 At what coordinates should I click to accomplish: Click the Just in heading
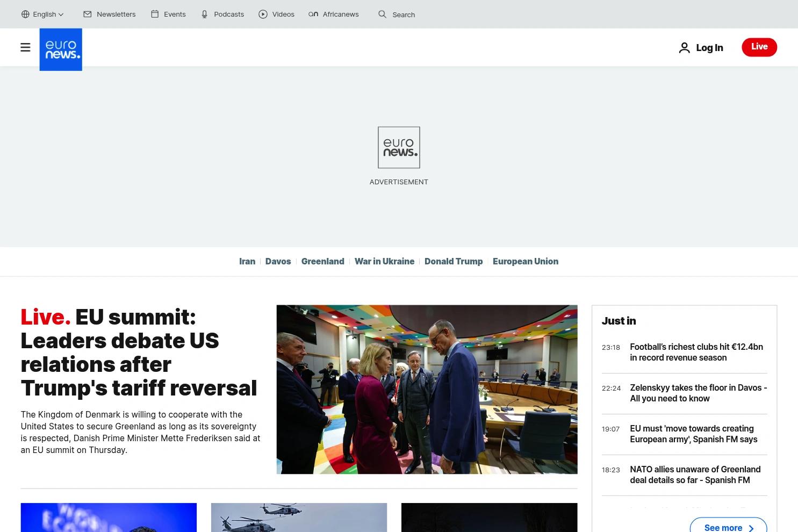619,321
